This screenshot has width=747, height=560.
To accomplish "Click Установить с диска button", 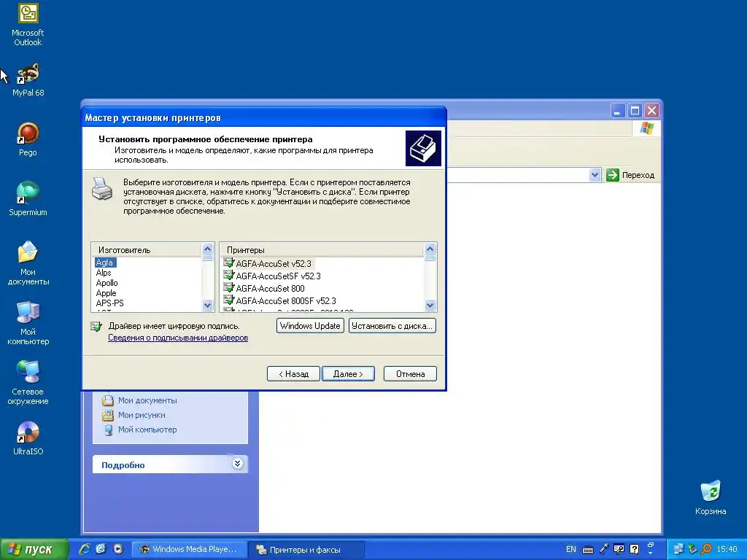I will pyautogui.click(x=392, y=326).
